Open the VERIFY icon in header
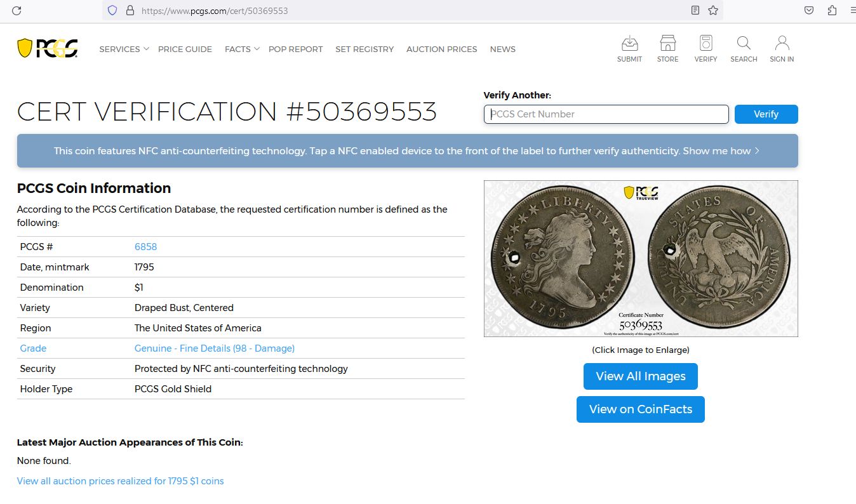856x504 pixels. pyautogui.click(x=706, y=49)
